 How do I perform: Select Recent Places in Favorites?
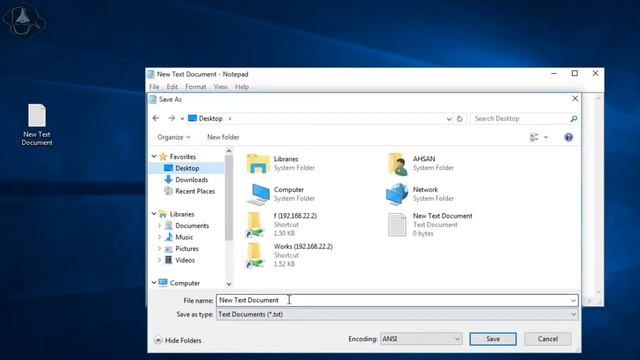pyautogui.click(x=195, y=191)
